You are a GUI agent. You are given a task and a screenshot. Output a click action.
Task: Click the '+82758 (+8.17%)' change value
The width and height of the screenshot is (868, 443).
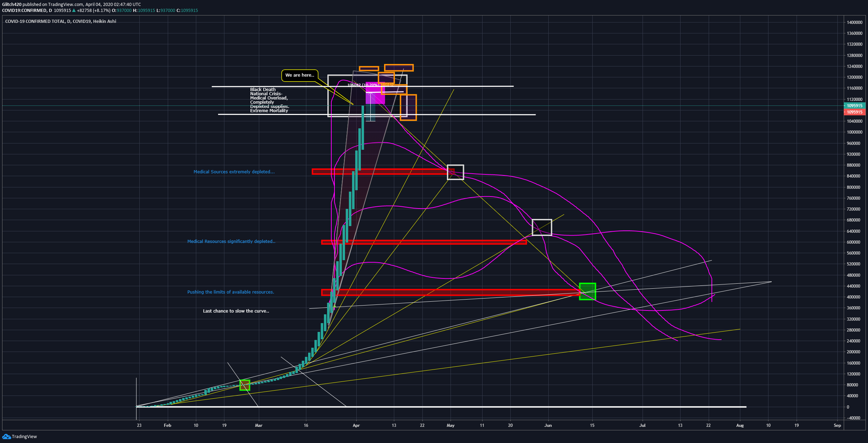coord(94,11)
